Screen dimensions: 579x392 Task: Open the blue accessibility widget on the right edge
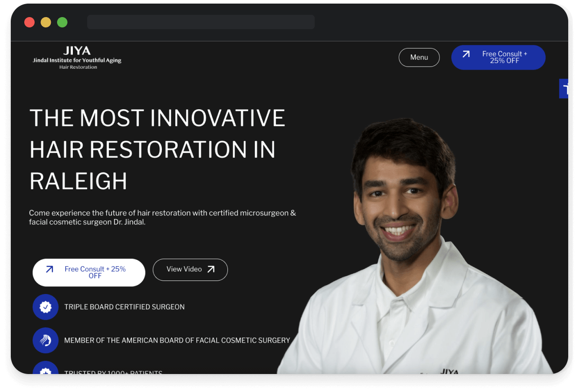click(x=566, y=89)
